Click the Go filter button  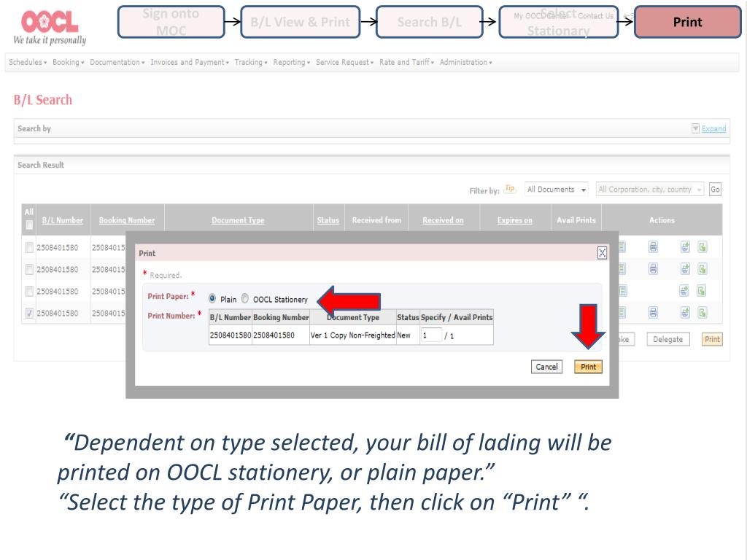click(715, 189)
